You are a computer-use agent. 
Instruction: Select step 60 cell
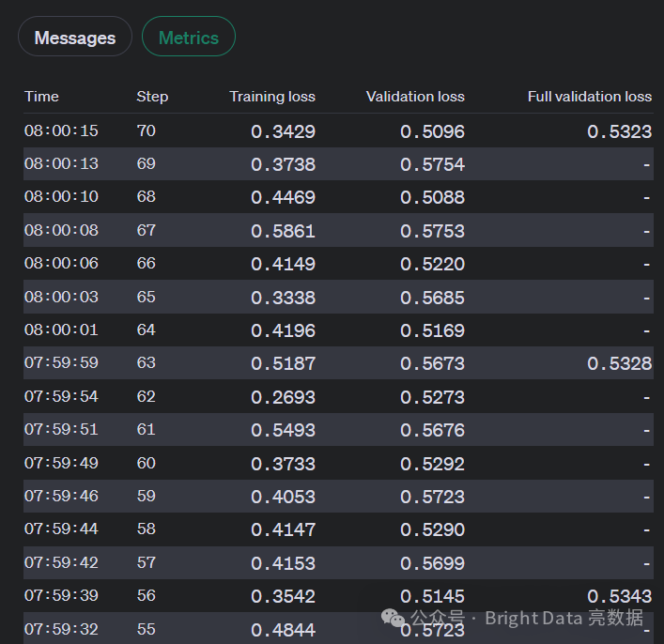click(147, 463)
